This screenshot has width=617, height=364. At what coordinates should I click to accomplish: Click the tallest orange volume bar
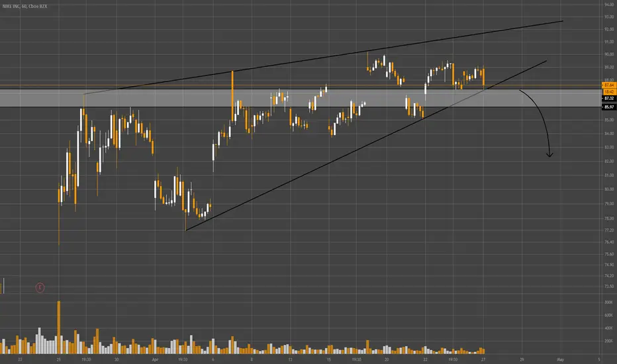tap(59, 328)
